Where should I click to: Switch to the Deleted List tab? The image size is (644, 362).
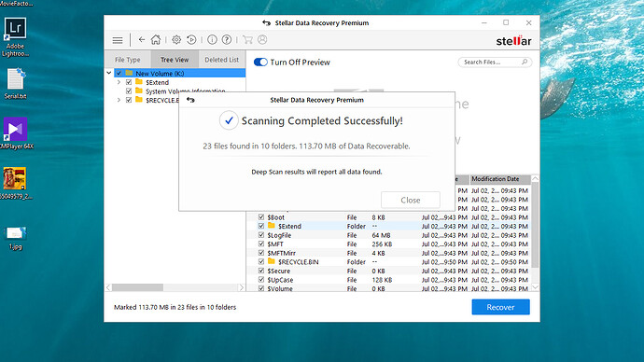tap(222, 60)
